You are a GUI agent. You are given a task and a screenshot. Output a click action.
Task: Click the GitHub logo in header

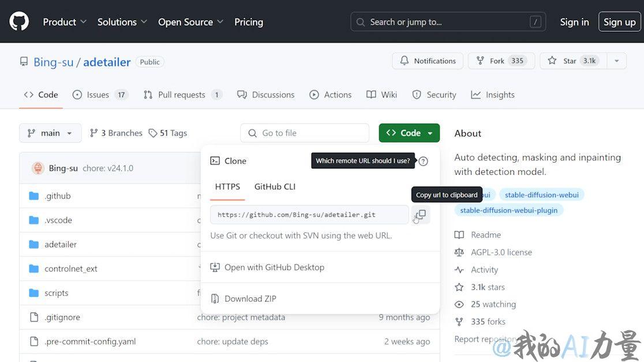pos(19,21)
